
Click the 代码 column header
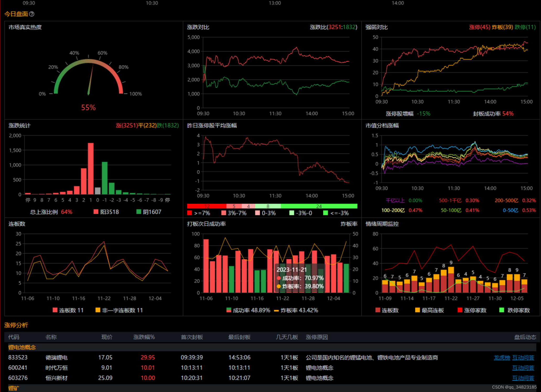(x=14, y=337)
